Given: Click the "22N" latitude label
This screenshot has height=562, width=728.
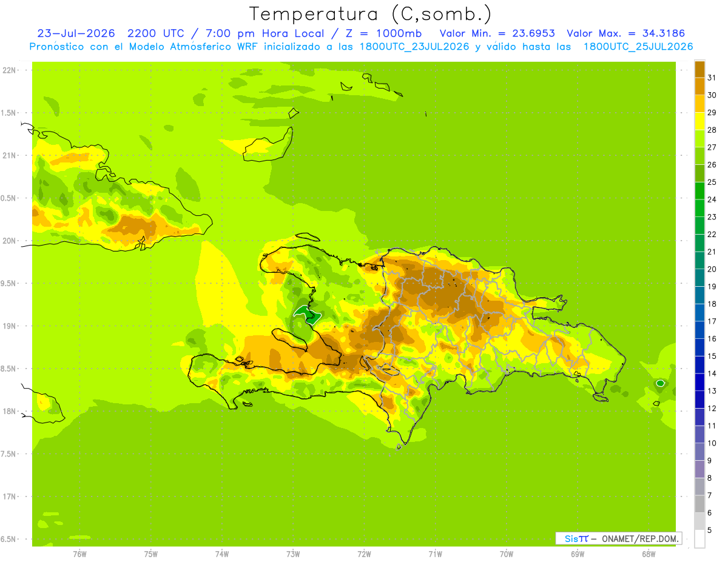Looking at the screenshot, I should coord(10,70).
